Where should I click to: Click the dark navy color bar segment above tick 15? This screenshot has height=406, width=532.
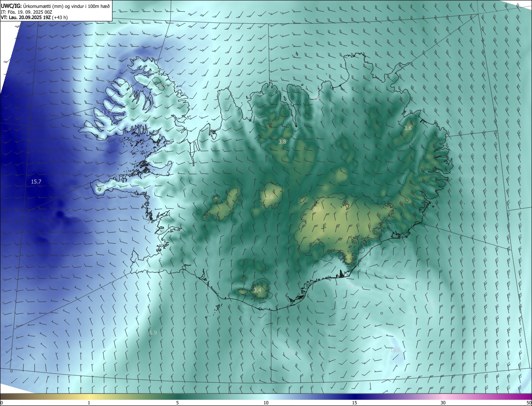355,396
